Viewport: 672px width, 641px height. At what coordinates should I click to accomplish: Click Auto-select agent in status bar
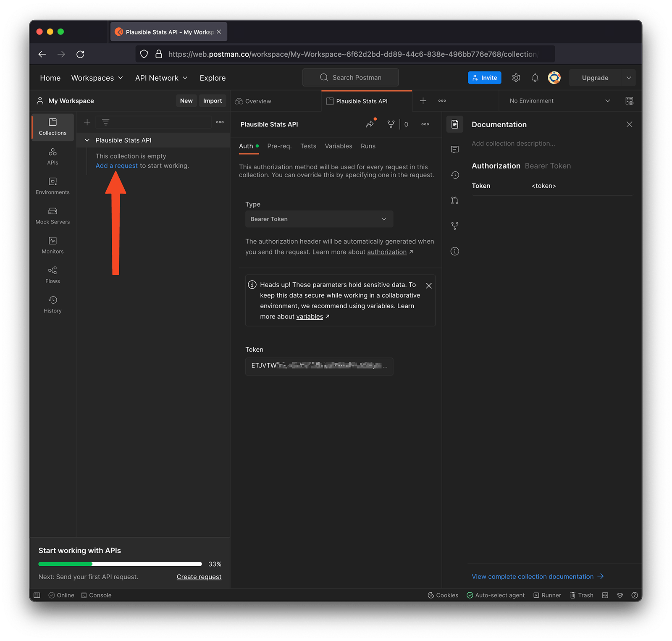[496, 595]
